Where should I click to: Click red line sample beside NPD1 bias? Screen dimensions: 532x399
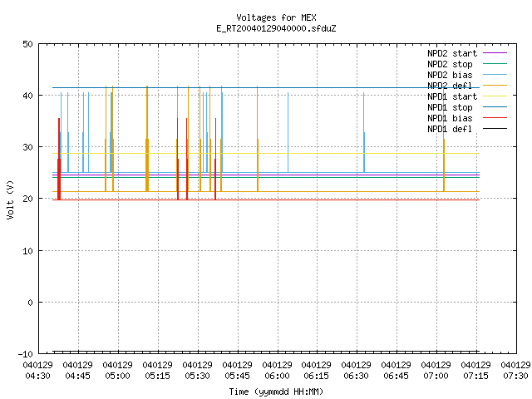pyautogui.click(x=495, y=118)
